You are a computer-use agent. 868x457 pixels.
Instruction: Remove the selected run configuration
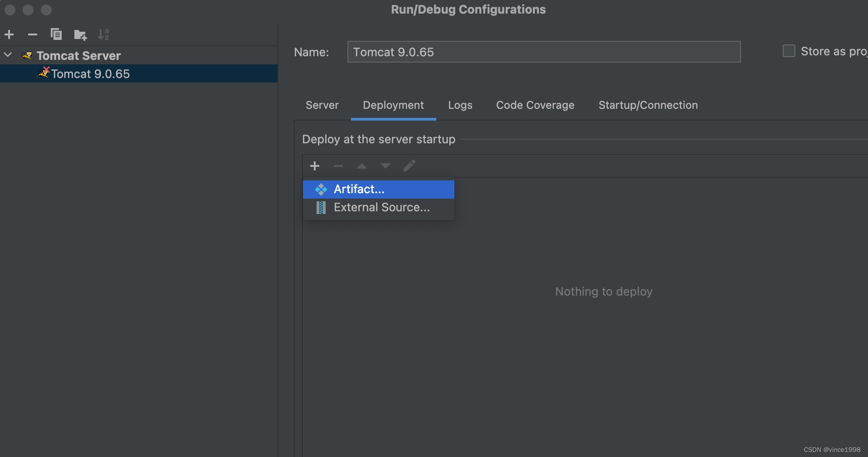[33, 34]
